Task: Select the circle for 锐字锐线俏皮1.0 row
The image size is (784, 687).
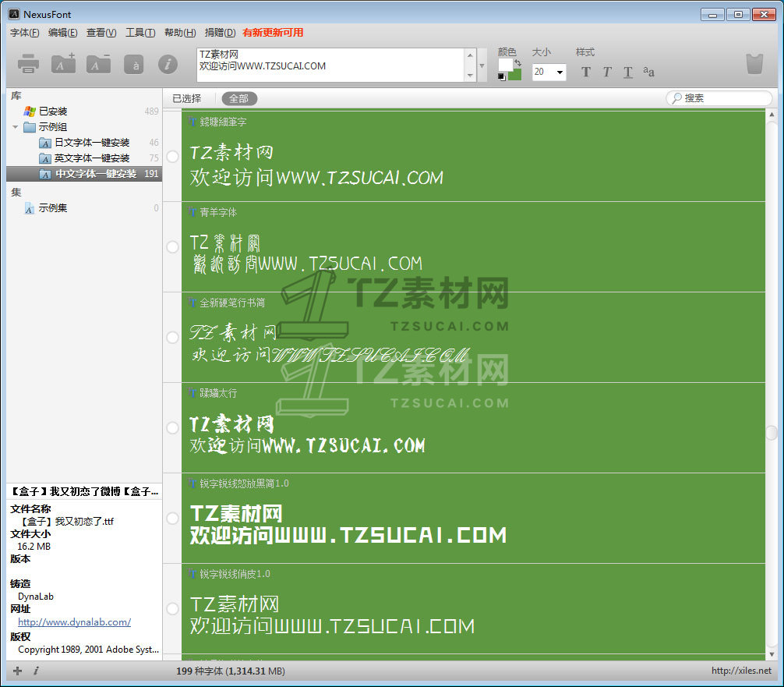Action: tap(172, 609)
